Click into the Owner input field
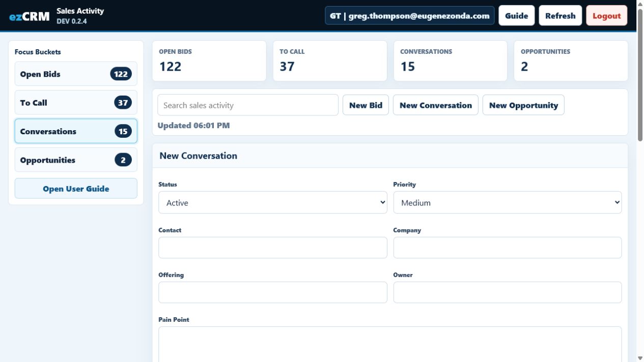Viewport: 644px width, 362px height. coord(508,292)
